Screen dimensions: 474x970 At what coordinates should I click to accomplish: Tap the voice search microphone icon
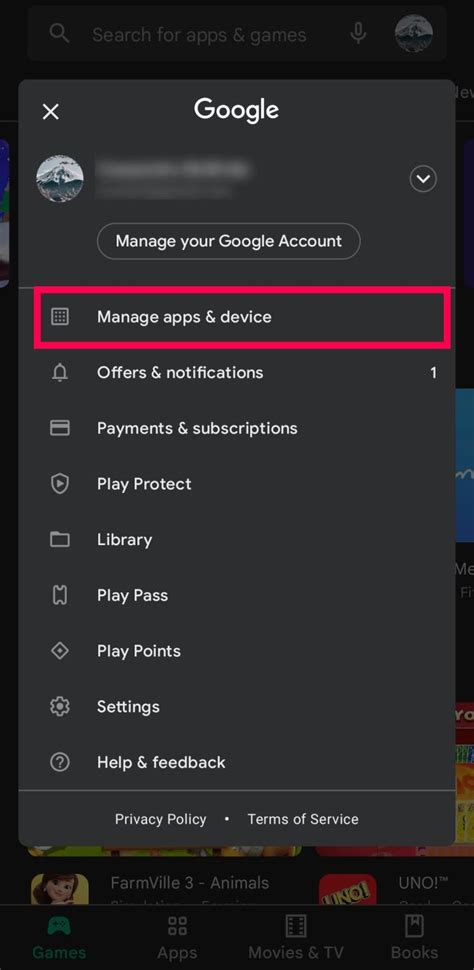coord(358,33)
